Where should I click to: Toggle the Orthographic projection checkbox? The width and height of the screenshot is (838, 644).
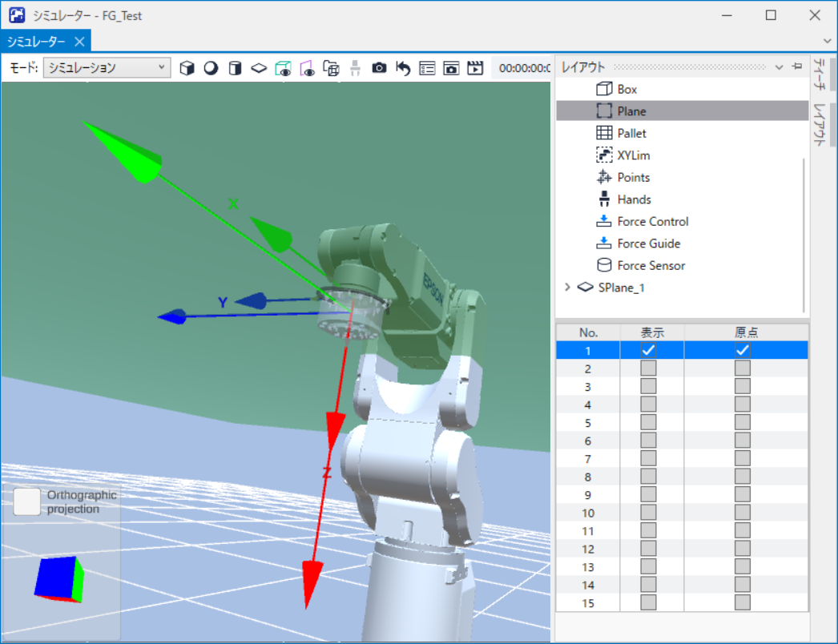pos(26,502)
